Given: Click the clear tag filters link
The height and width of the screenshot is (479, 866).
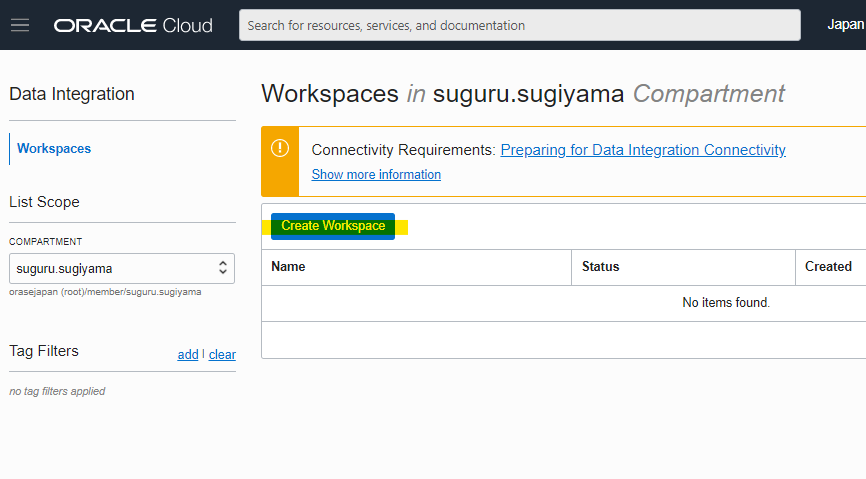Looking at the screenshot, I should 222,354.
